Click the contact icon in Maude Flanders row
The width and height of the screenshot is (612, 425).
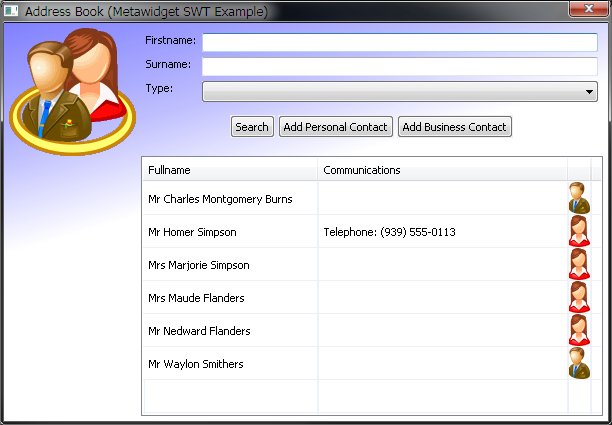pos(579,297)
